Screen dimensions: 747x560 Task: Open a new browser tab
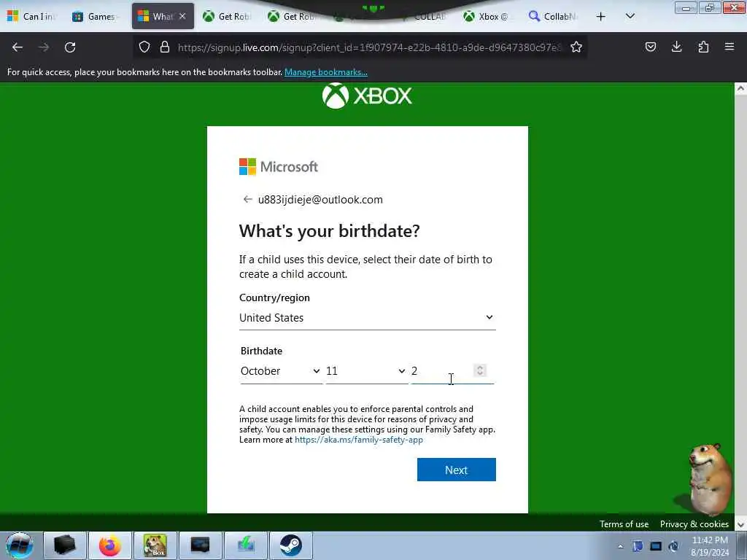tap(601, 16)
